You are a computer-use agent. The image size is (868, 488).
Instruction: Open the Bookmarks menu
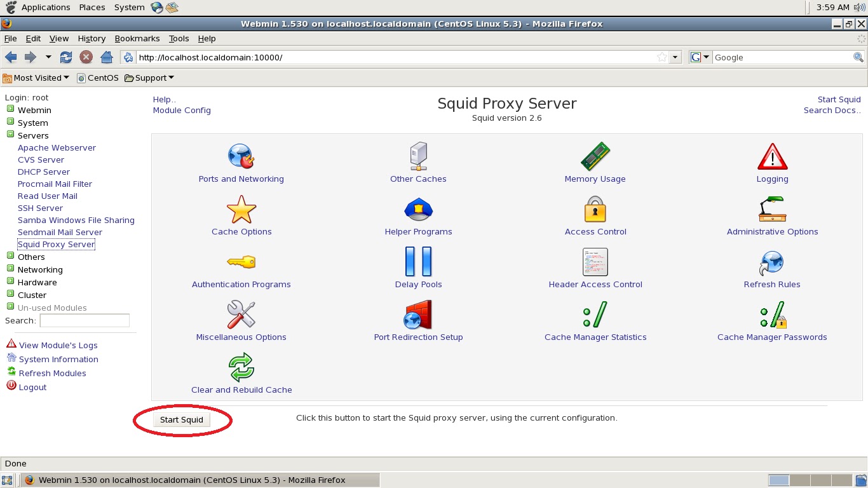coord(137,39)
